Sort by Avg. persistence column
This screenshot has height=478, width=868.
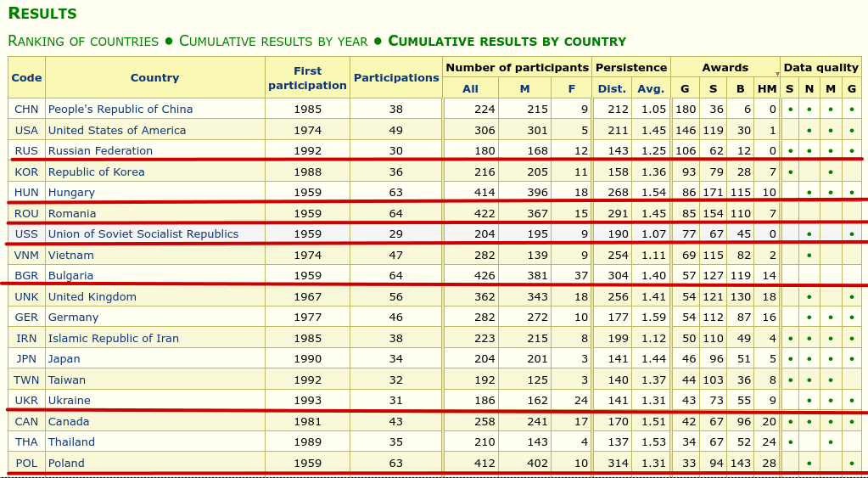[651, 88]
